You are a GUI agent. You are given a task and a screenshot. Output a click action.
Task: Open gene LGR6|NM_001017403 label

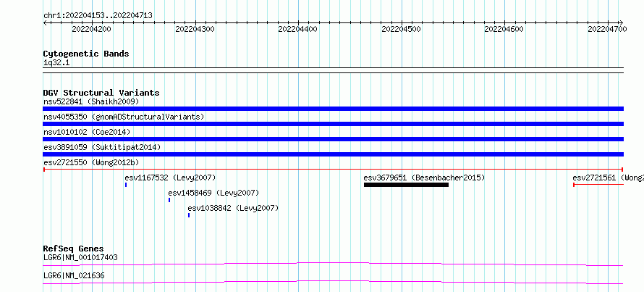pyautogui.click(x=80, y=257)
